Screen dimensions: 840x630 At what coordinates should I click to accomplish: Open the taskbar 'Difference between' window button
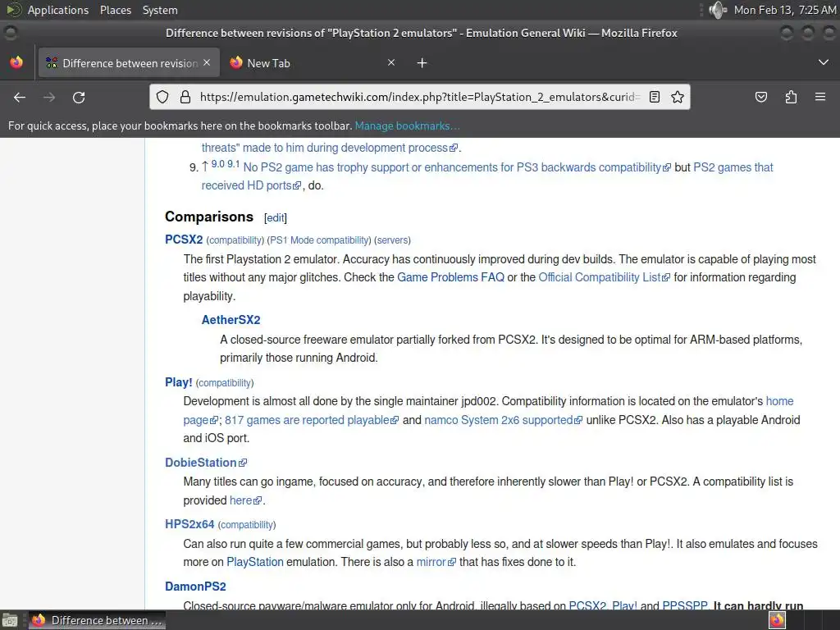[97, 620]
